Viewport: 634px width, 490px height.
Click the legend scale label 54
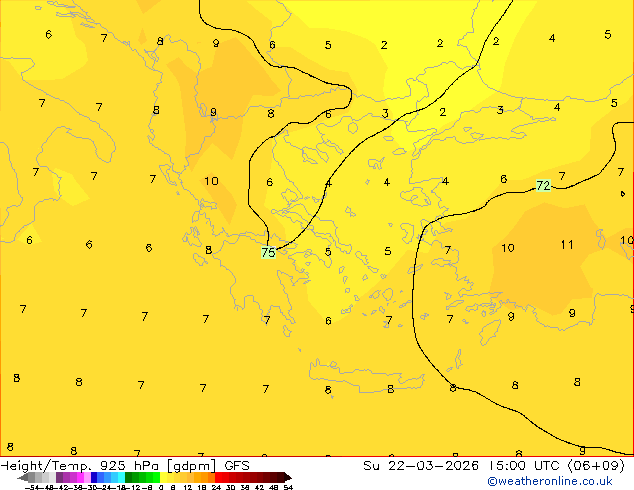click(x=288, y=487)
